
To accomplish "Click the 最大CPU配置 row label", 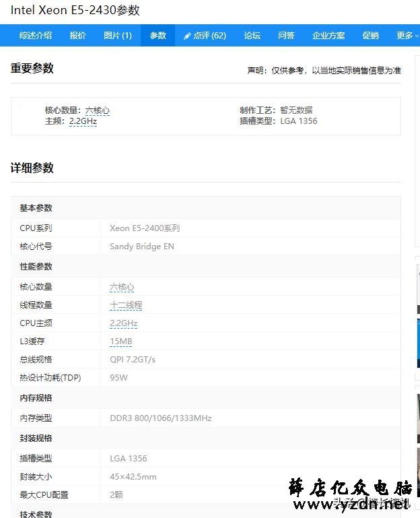I will 44,495.
